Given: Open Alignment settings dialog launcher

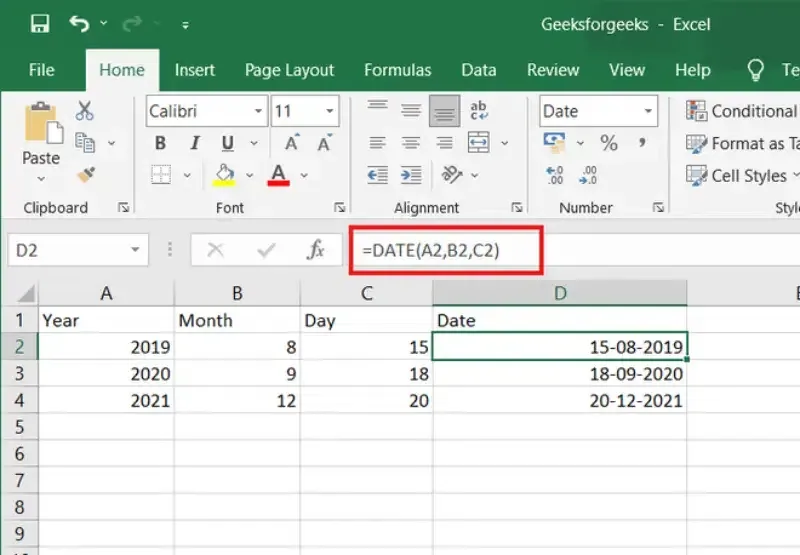Looking at the screenshot, I should pyautogui.click(x=517, y=207).
